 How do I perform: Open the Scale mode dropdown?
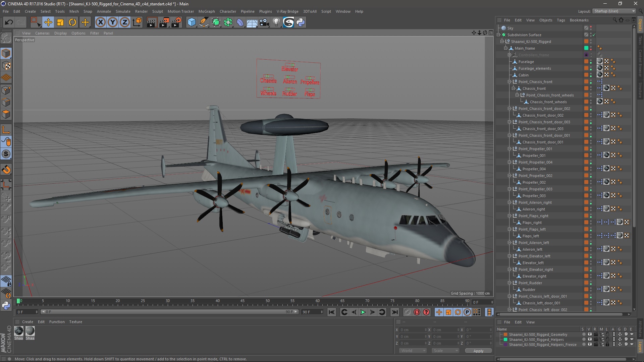tap(445, 351)
